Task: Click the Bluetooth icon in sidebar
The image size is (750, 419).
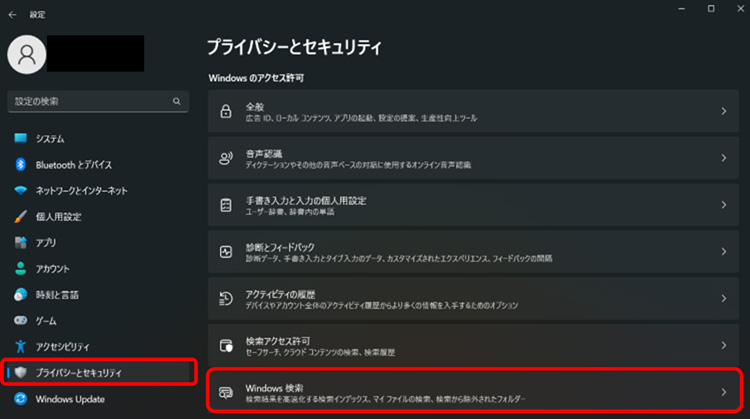Action: tap(21, 165)
